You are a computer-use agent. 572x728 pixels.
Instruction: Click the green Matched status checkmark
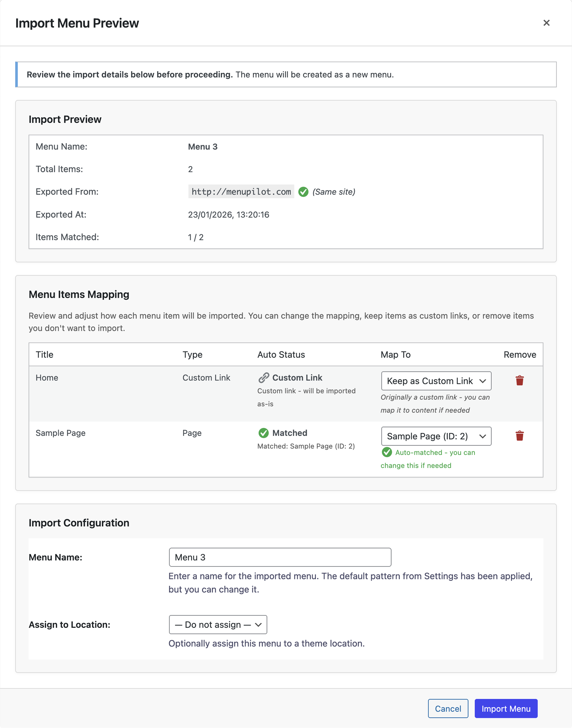point(264,433)
